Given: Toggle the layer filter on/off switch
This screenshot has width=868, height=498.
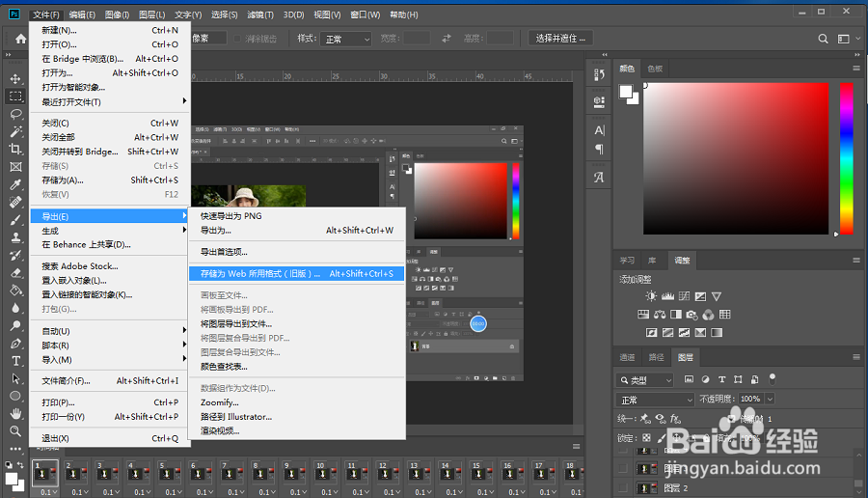Looking at the screenshot, I should (773, 379).
